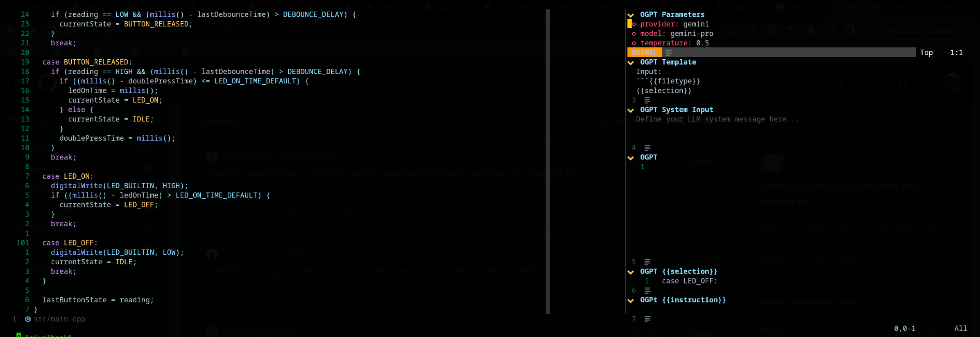
Task: Click the reading == LOW condition line
Action: 204,14
